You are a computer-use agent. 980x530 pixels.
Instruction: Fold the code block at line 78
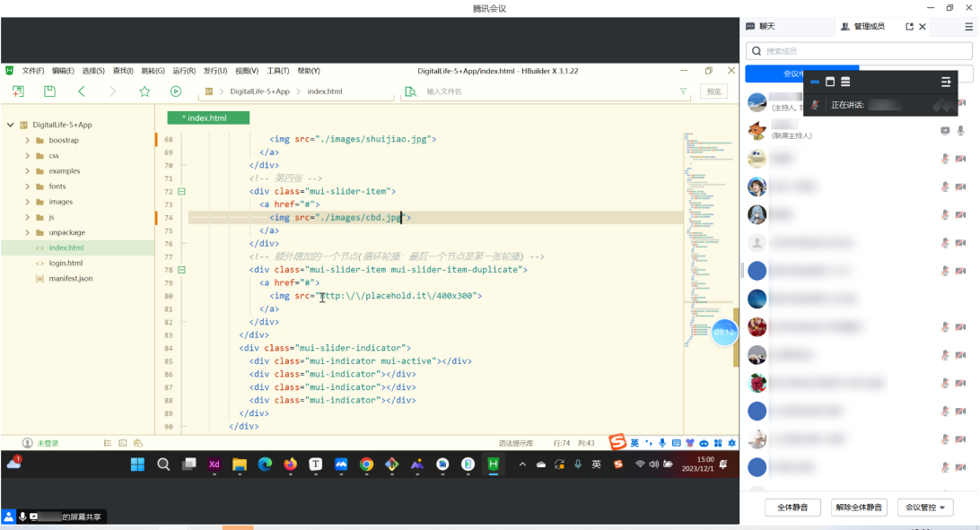[x=182, y=270]
